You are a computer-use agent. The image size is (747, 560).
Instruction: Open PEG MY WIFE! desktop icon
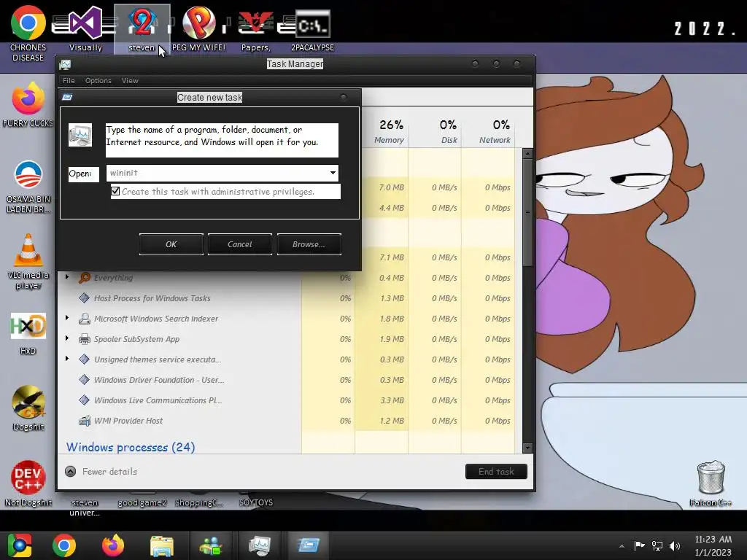(198, 28)
